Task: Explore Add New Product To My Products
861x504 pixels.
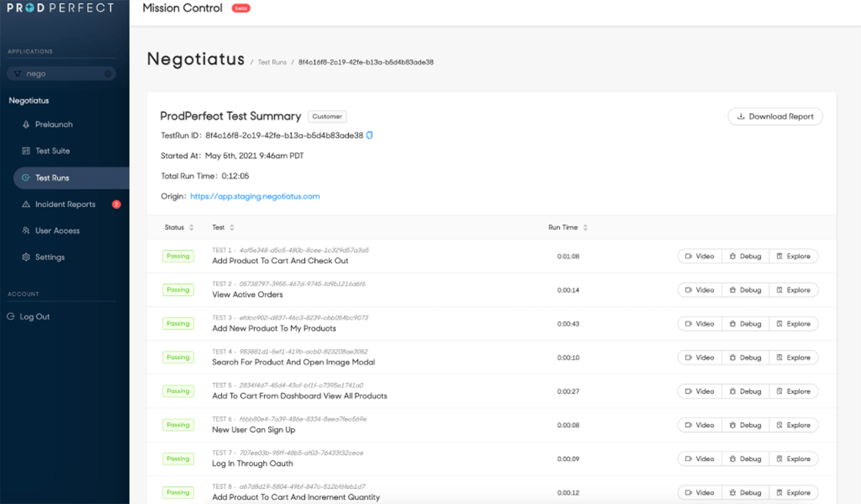Action: (x=793, y=324)
